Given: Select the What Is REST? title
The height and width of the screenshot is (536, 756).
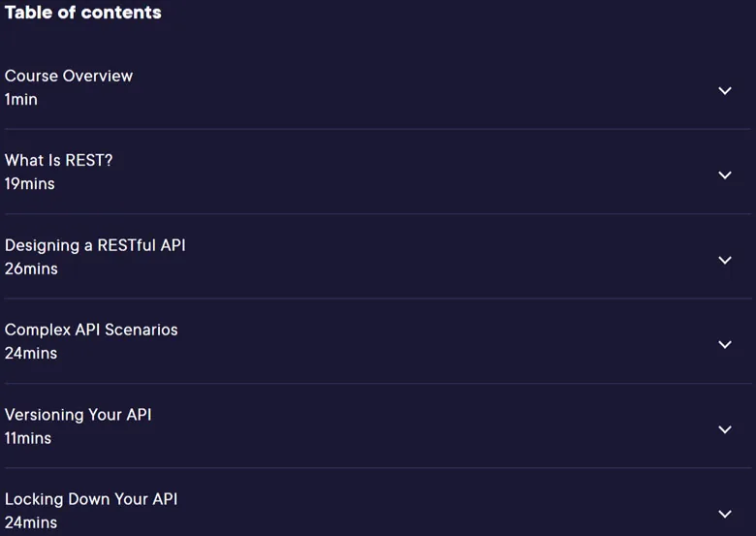Looking at the screenshot, I should tap(58, 160).
